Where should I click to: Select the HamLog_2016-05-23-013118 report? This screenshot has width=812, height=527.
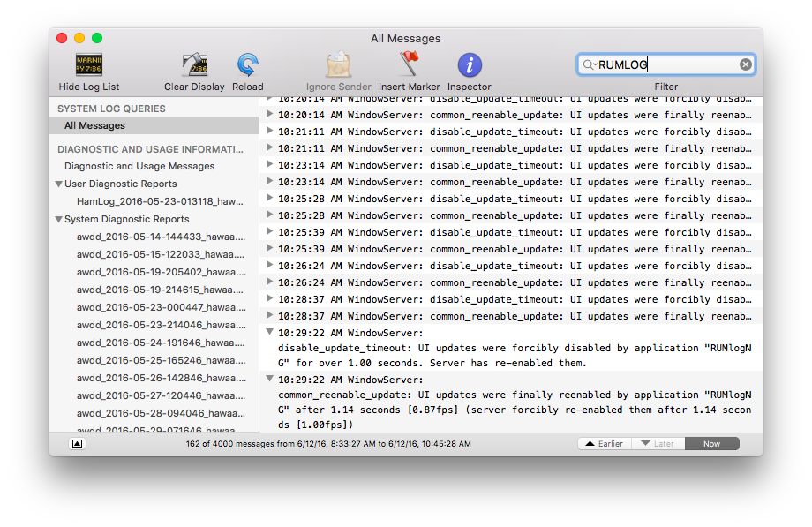click(160, 201)
